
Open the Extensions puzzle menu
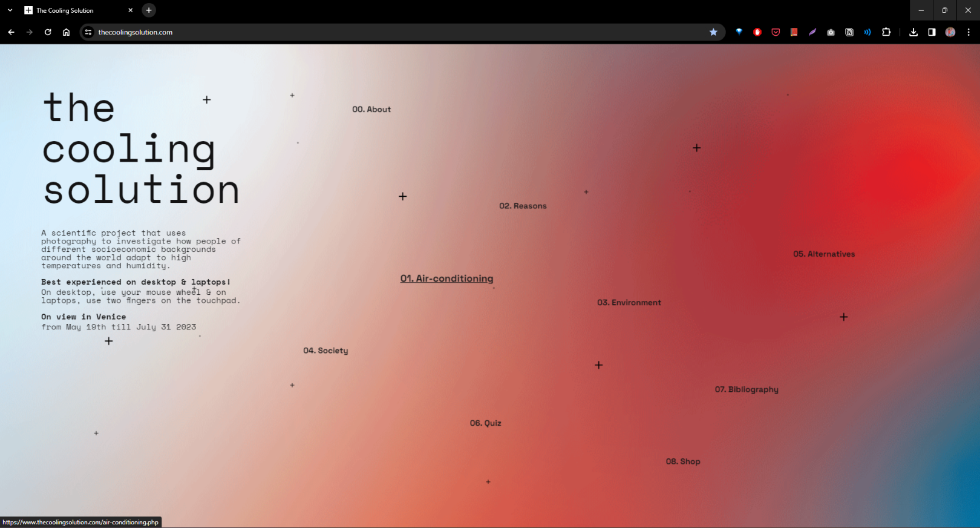(886, 32)
